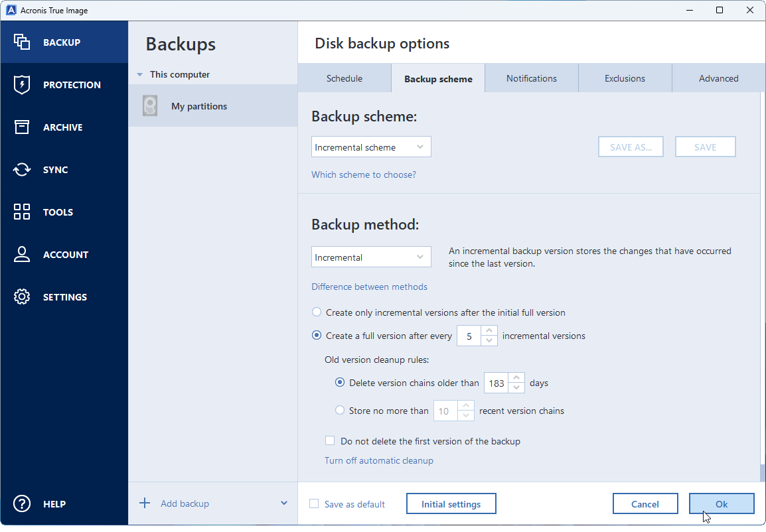Screen dimensions: 766x532
Task: Select Create only incremental versions radio button
Action: click(x=317, y=312)
